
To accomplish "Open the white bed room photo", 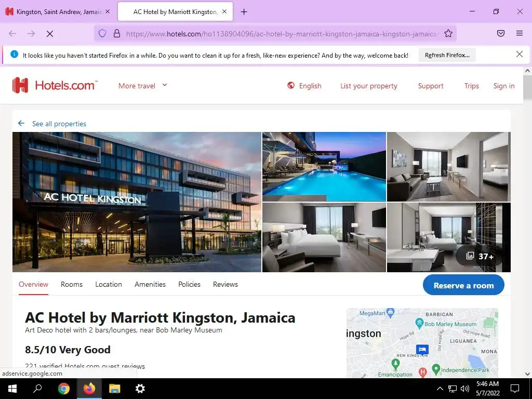I will click(324, 237).
